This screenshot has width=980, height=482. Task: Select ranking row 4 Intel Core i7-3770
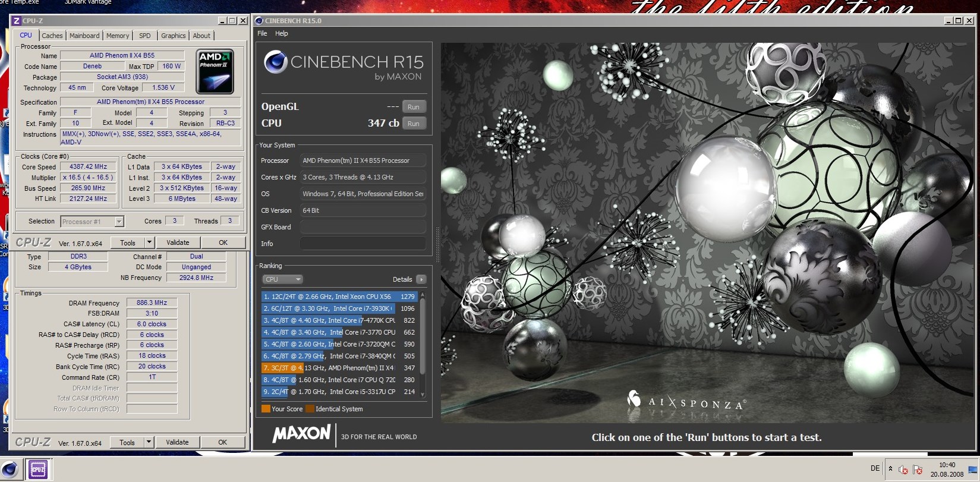click(x=339, y=332)
